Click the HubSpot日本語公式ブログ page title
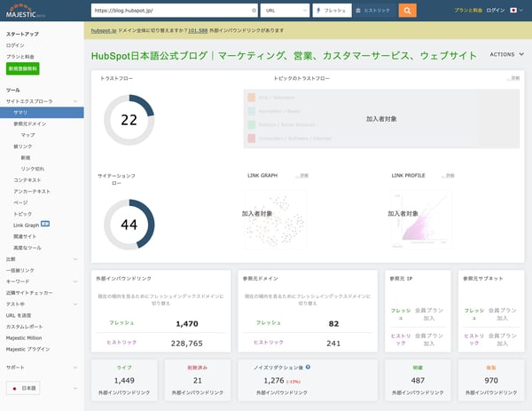Viewport: 532px width, 411px height. [x=284, y=55]
